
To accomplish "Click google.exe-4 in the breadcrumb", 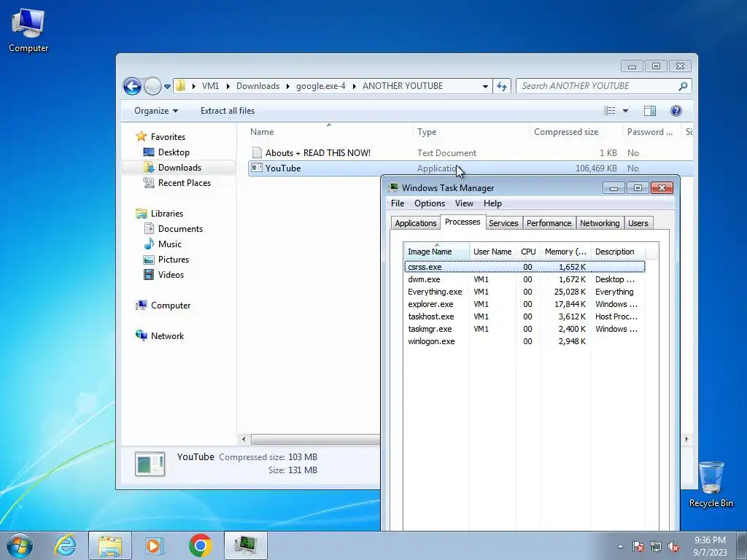I will click(x=321, y=86).
